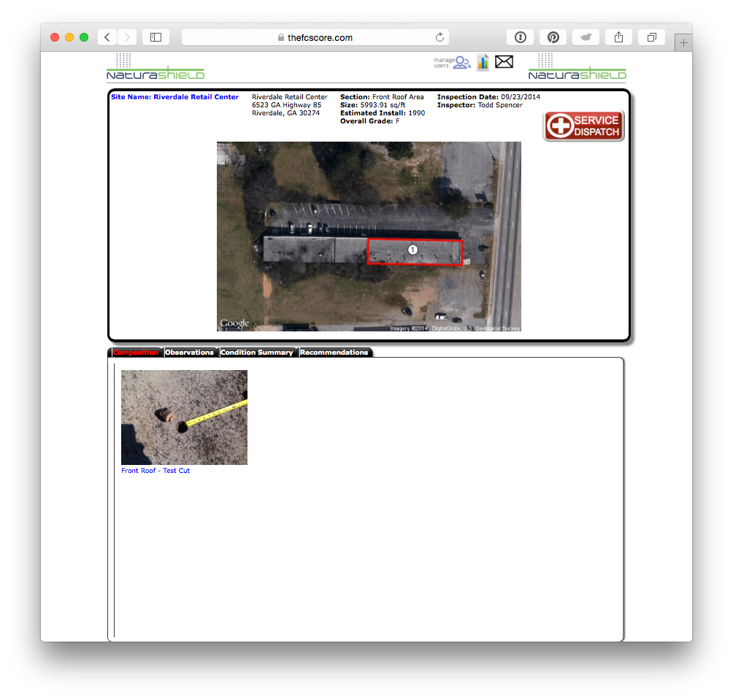The image size is (733, 700).
Task: Select the Recommendations tab
Action: click(x=334, y=353)
